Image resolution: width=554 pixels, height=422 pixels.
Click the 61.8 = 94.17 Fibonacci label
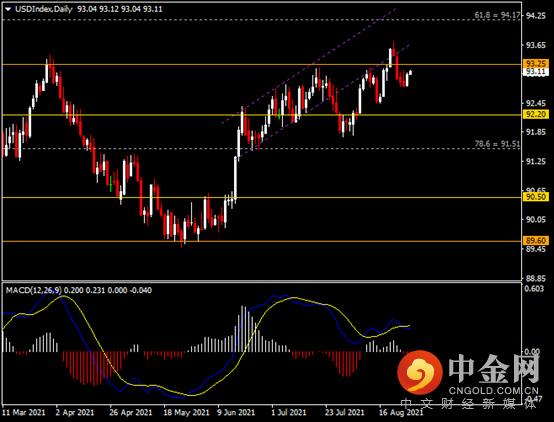(497, 15)
